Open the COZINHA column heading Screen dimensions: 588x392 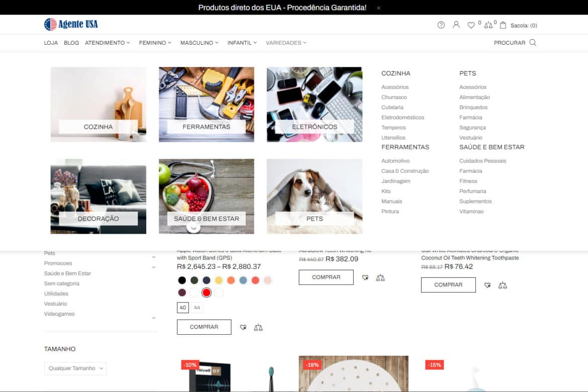[x=396, y=73]
